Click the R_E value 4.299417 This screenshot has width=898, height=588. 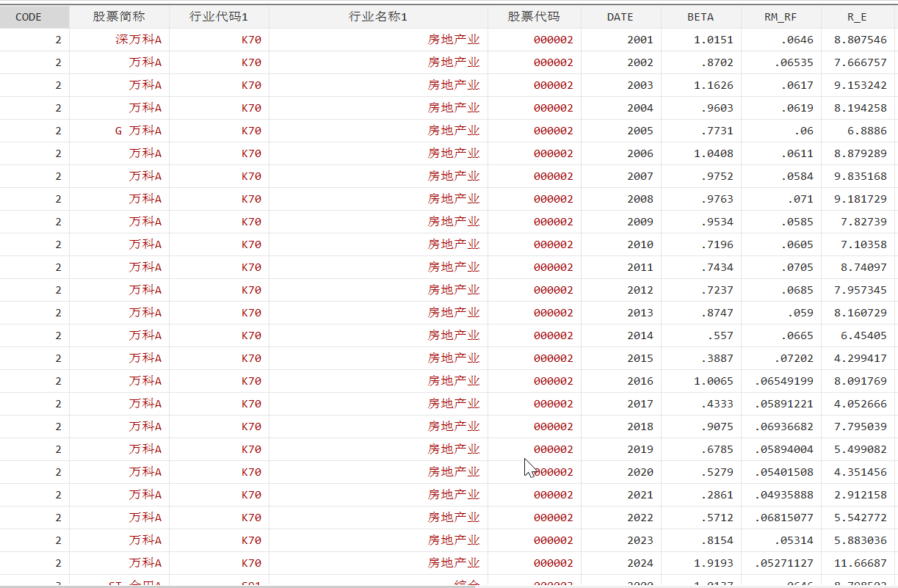pos(857,358)
